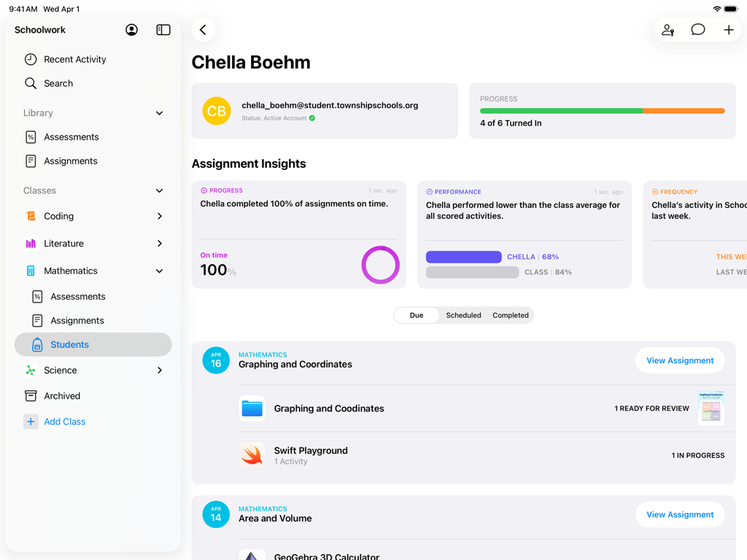
Task: Switch to the Scheduled tab
Action: point(463,315)
